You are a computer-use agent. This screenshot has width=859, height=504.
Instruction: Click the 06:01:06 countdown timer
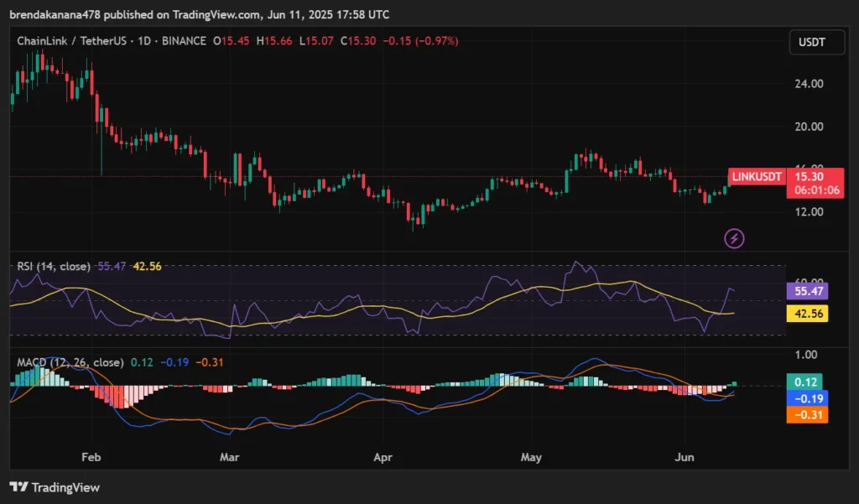point(817,190)
